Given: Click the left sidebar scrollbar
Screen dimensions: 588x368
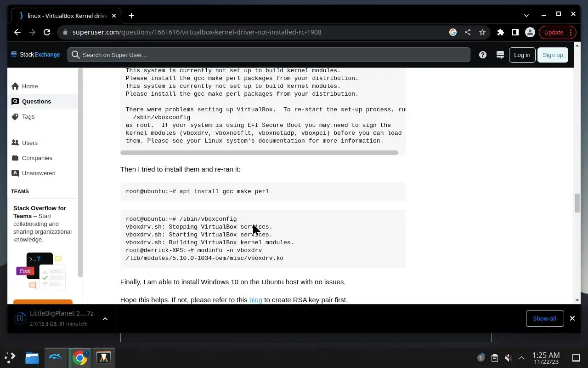Looking at the screenshot, I should (x=80, y=172).
